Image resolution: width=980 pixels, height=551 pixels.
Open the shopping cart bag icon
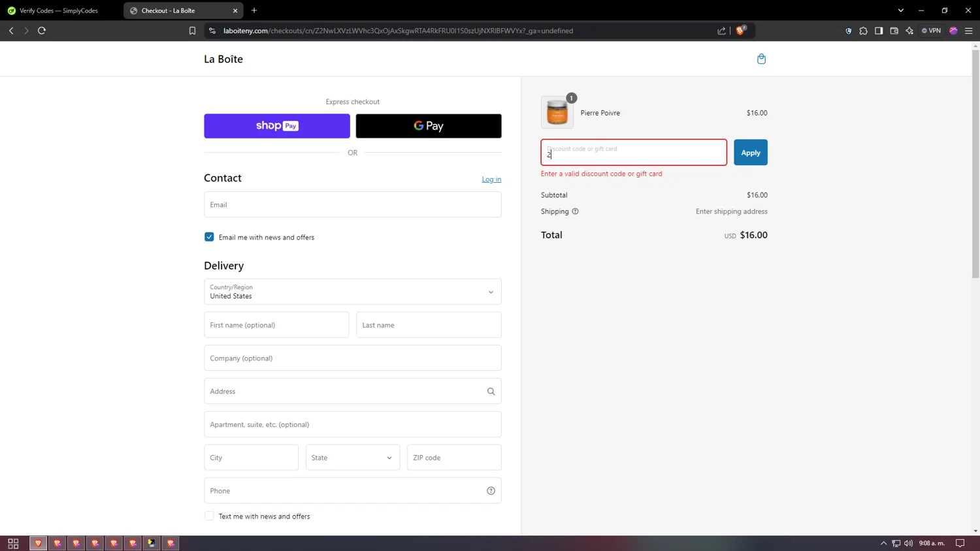point(761,59)
